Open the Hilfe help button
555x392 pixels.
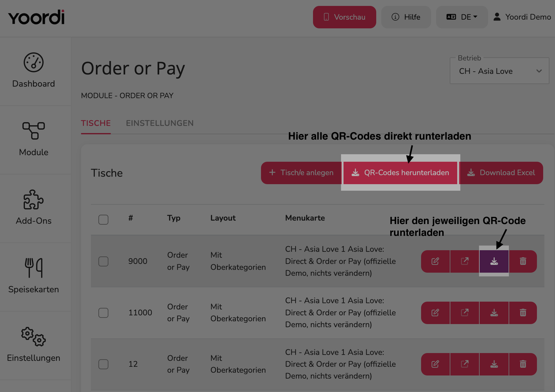(406, 17)
